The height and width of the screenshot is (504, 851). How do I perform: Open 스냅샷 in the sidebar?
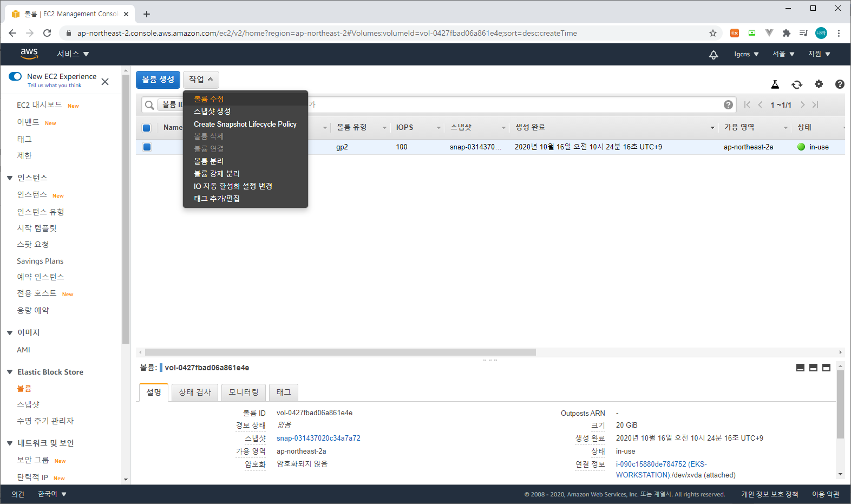(x=28, y=405)
